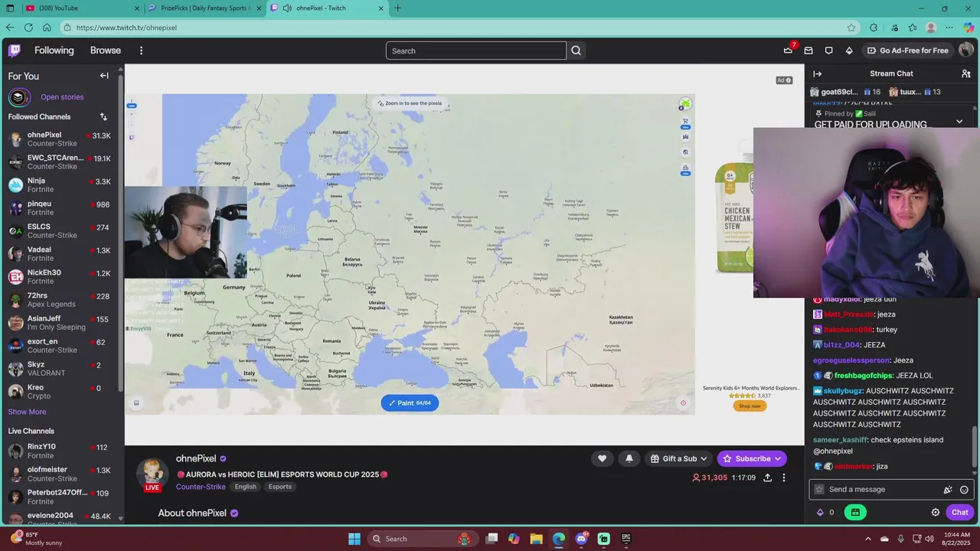Click the ohnePixel channel name heading
Image resolution: width=980 pixels, height=551 pixels.
click(196, 458)
